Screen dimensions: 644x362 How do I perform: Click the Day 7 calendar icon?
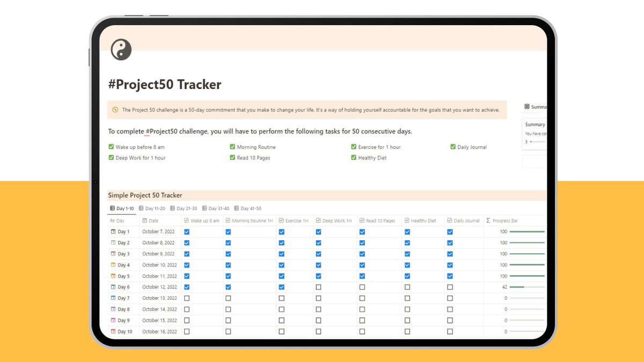click(113, 298)
